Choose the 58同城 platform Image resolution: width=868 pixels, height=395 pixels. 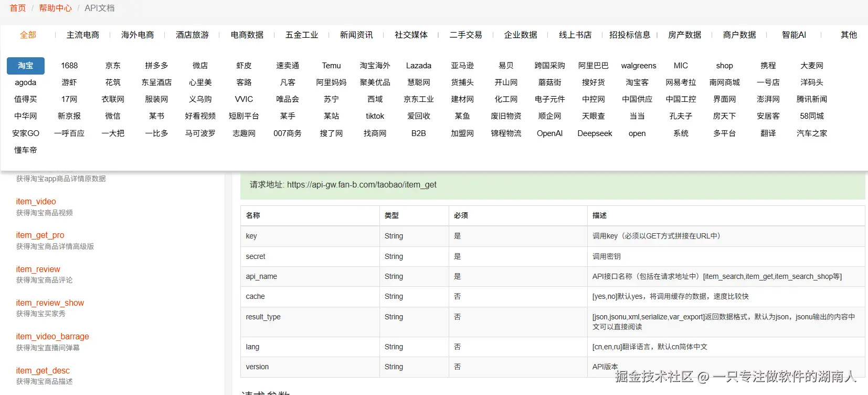point(812,116)
